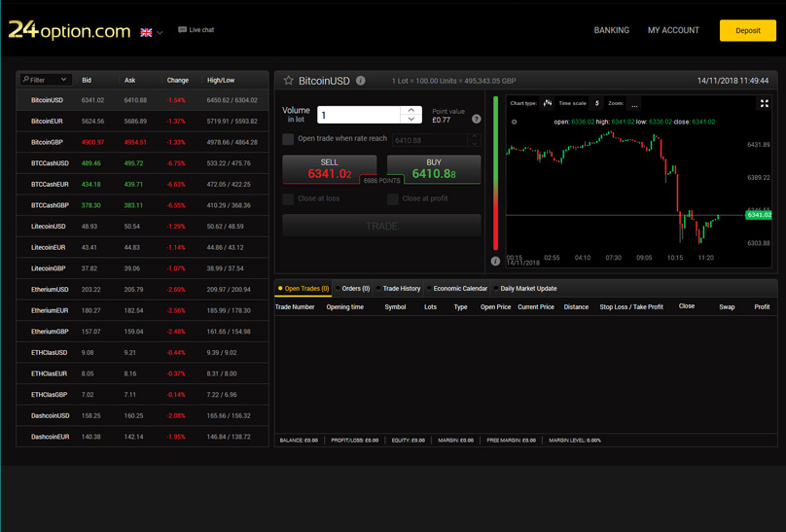
Task: Open Live chat
Action: [196, 29]
